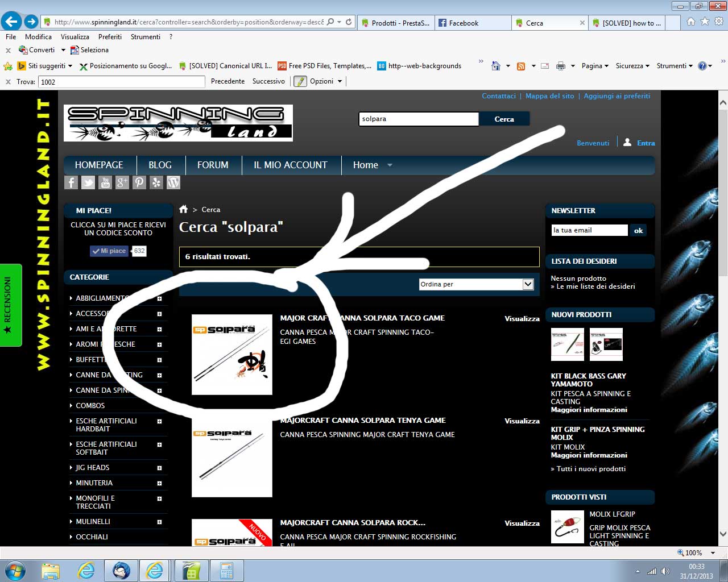The width and height of the screenshot is (728, 582).
Task: Click the browser Forward arrow button
Action: [31, 22]
